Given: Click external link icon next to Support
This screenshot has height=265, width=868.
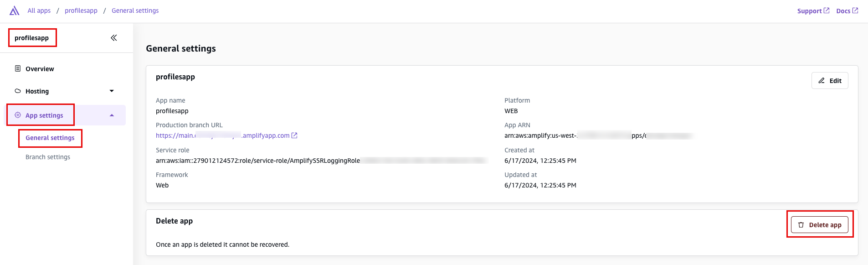Looking at the screenshot, I should click(827, 10).
